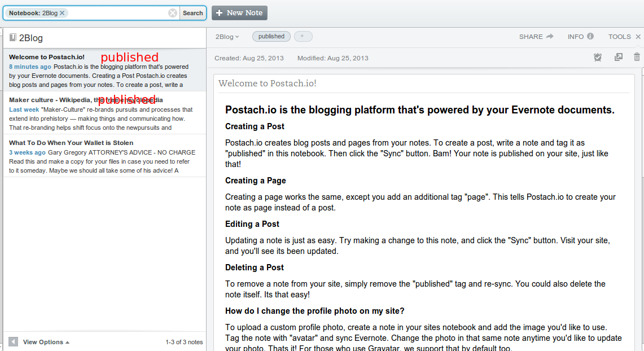Collapse the left panel with the arrow icon
The width and height of the screenshot is (644, 351).
(x=13, y=341)
